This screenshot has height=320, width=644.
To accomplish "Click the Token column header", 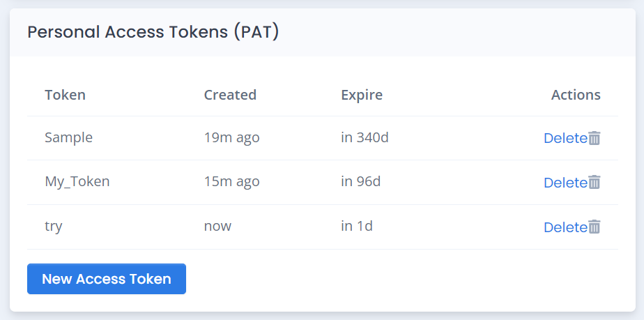I will pos(65,95).
